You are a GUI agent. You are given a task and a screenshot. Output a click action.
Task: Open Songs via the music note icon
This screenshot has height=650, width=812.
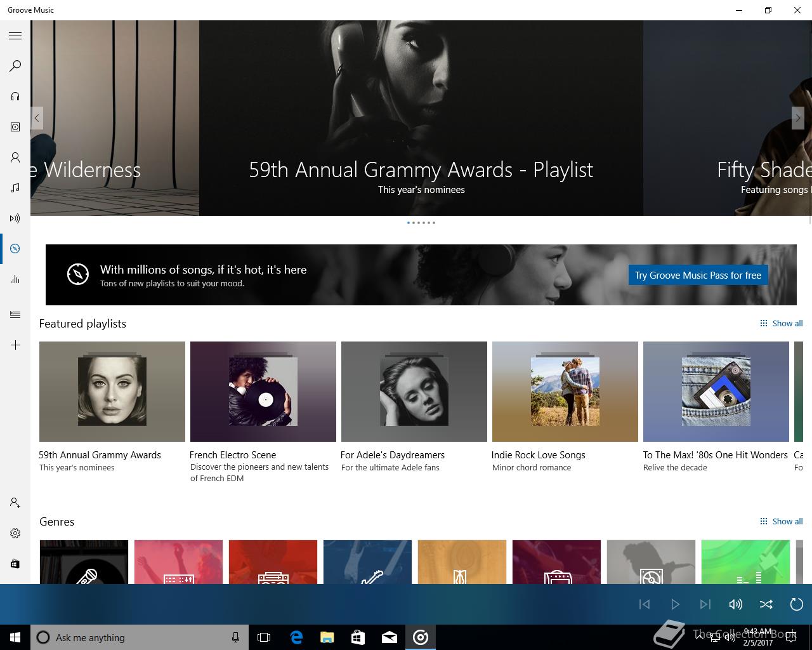pos(15,188)
